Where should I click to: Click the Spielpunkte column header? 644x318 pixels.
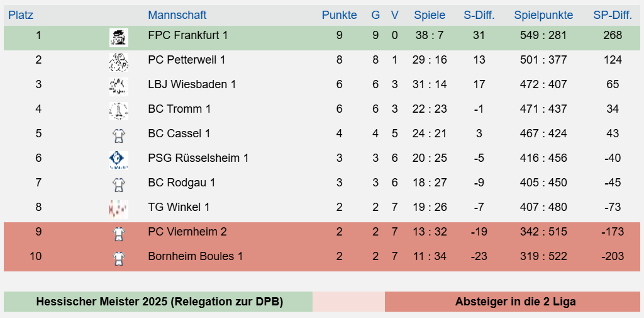[543, 15]
